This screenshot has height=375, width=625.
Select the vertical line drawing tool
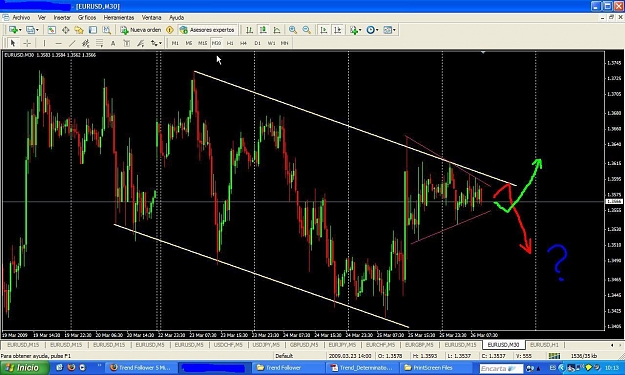pyautogui.click(x=44, y=43)
